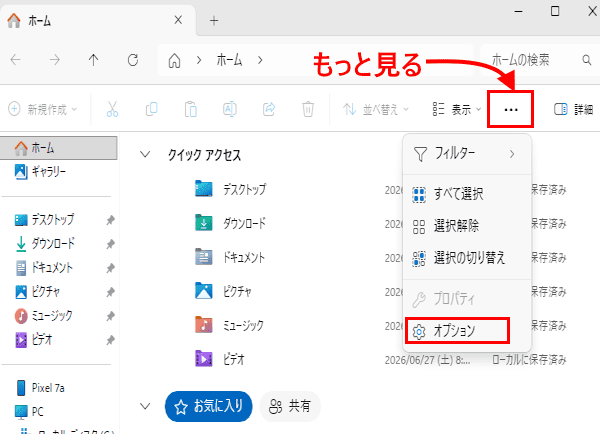Click ホーム in the address breadcrumb

pos(229,60)
